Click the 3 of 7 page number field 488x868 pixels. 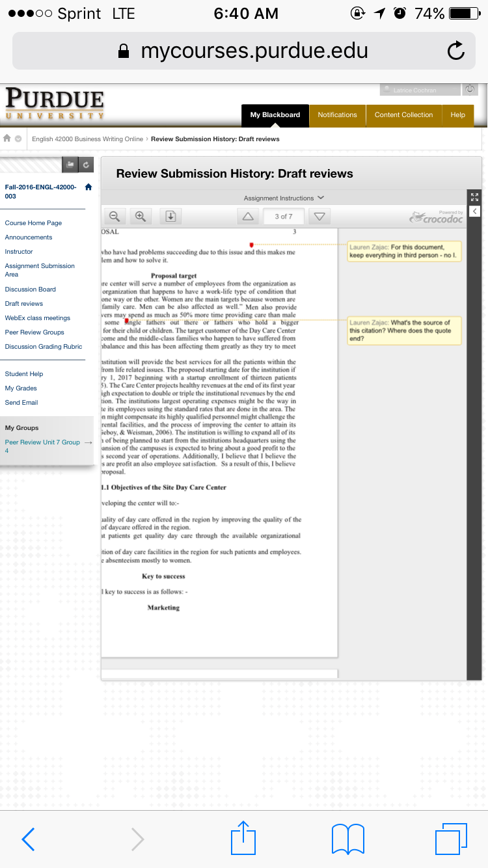click(284, 216)
